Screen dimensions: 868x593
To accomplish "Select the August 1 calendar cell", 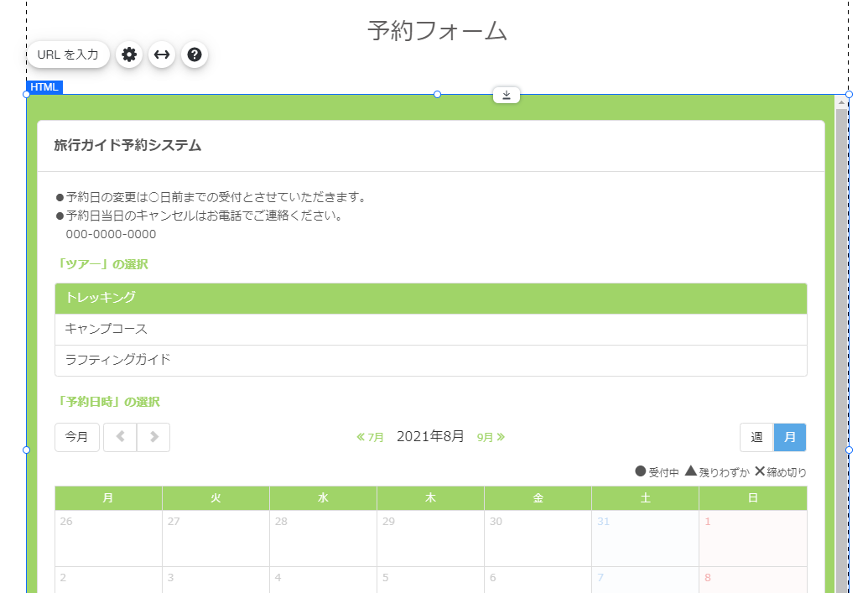I will 752,538.
